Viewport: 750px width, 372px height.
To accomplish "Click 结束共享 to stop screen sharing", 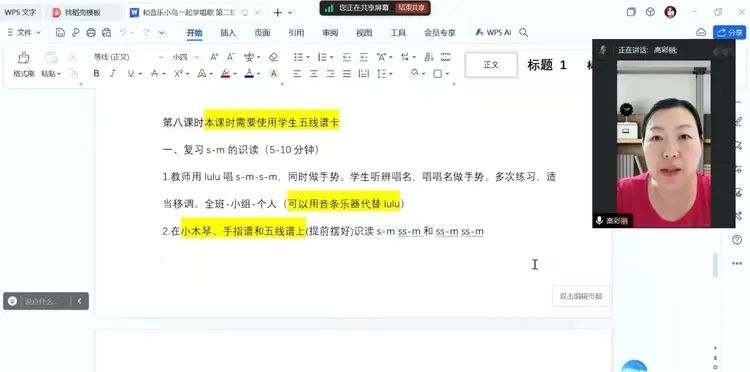I will 411,8.
